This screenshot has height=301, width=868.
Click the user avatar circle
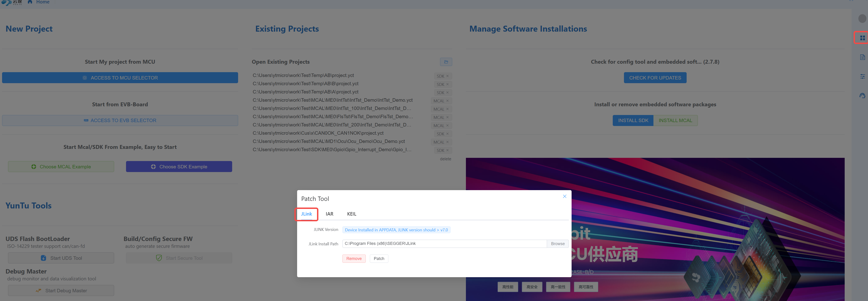pyautogui.click(x=862, y=18)
